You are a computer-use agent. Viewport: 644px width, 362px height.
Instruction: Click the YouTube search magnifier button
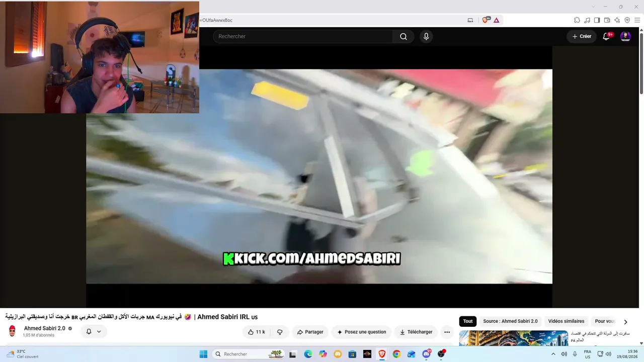tap(404, 36)
